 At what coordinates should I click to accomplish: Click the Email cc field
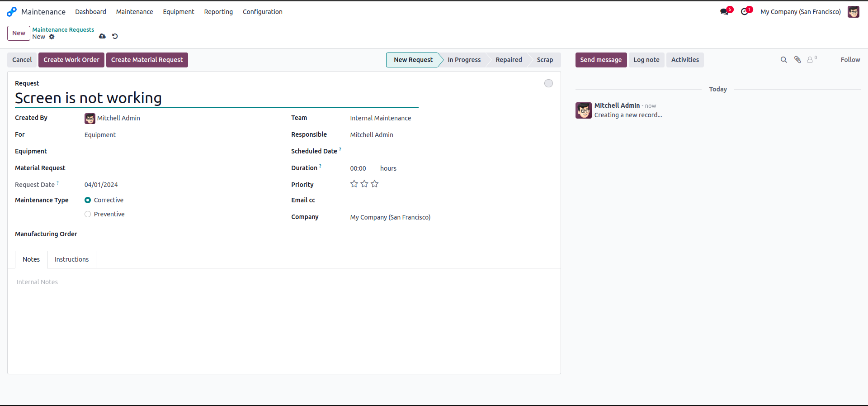(451, 201)
